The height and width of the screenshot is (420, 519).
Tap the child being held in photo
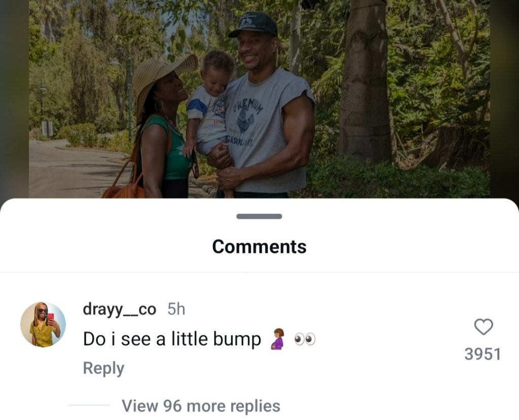(210, 101)
